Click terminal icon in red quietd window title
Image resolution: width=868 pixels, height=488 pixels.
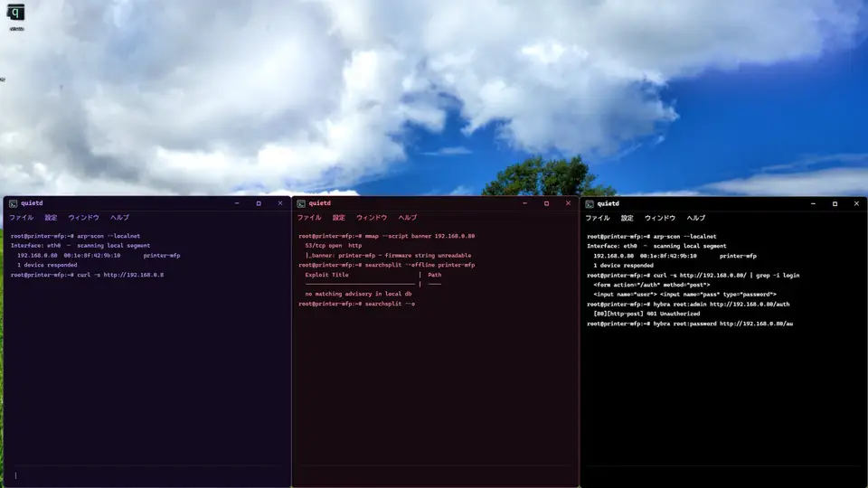pos(301,203)
